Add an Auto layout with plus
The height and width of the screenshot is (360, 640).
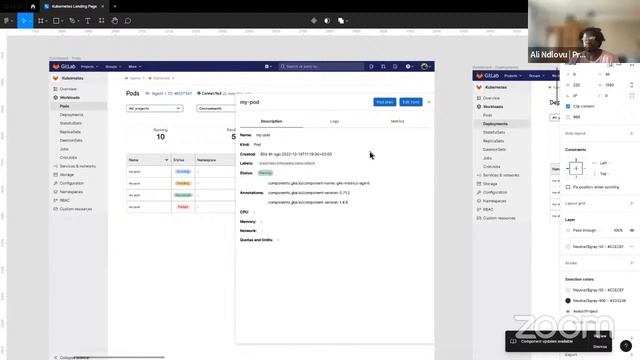click(x=632, y=133)
